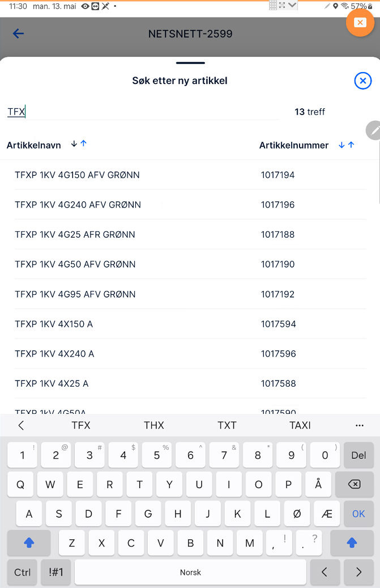Sort Artikkelnavn ascending with up arrow
The image size is (380, 588).
pyautogui.click(x=84, y=144)
